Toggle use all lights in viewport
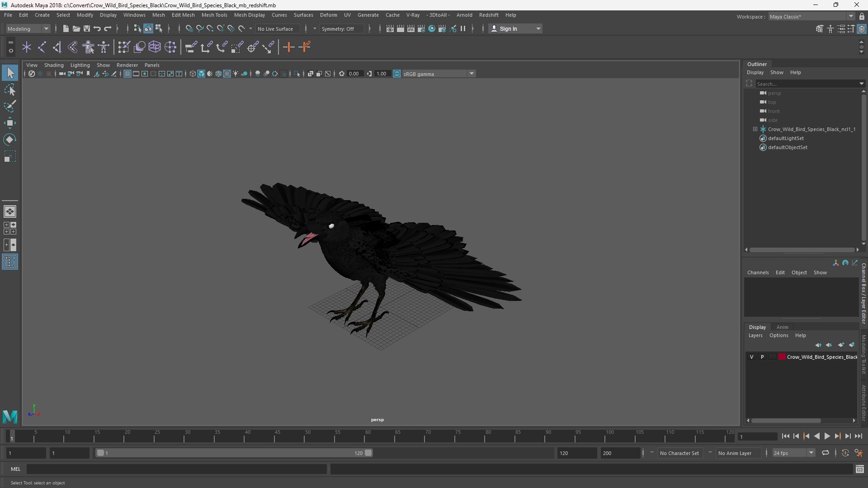868x488 pixels. 236,74
